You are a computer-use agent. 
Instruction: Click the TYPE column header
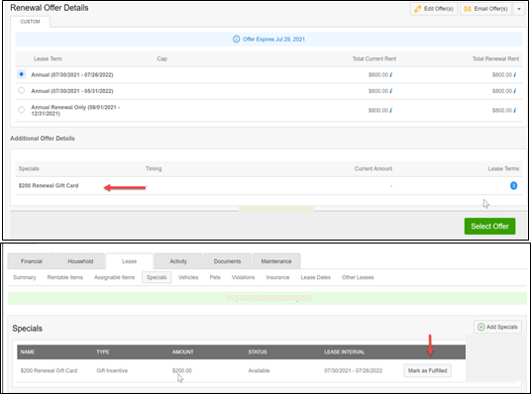(x=103, y=352)
